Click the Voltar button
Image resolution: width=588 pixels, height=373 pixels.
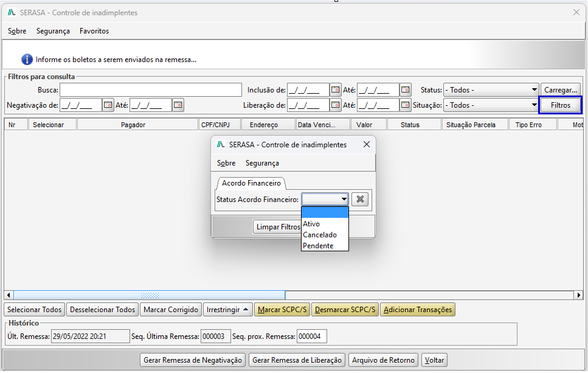pyautogui.click(x=434, y=360)
